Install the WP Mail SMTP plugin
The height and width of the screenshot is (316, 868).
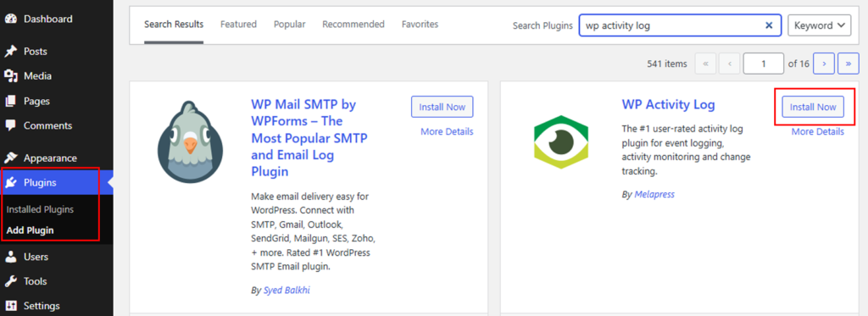(x=442, y=107)
